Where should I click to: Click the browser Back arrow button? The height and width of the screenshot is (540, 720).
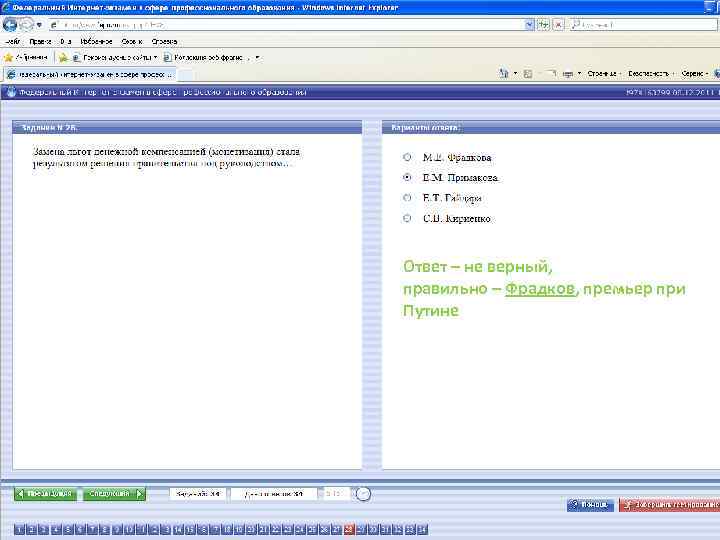(x=10, y=24)
